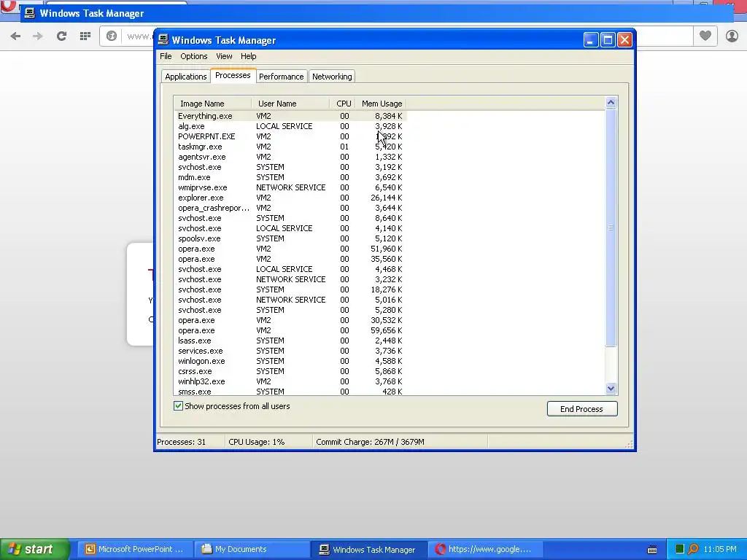This screenshot has width=747, height=560.
Task: Open the View menu
Action: tap(224, 56)
